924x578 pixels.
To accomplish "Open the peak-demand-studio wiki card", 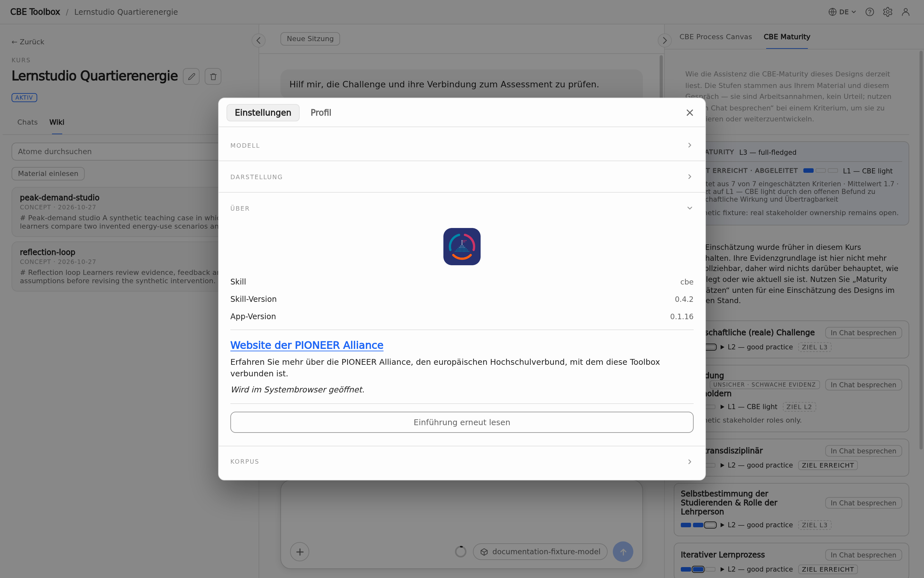I will tap(115, 212).
